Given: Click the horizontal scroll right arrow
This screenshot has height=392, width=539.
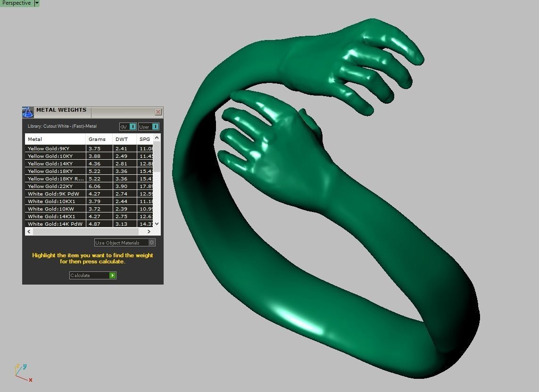Looking at the screenshot, I should tap(149, 231).
